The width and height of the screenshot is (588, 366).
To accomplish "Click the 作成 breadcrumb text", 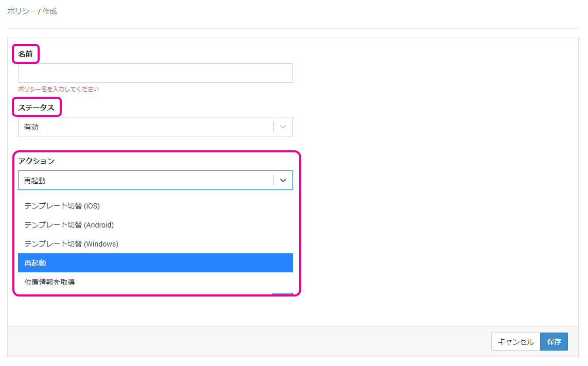I will [50, 11].
